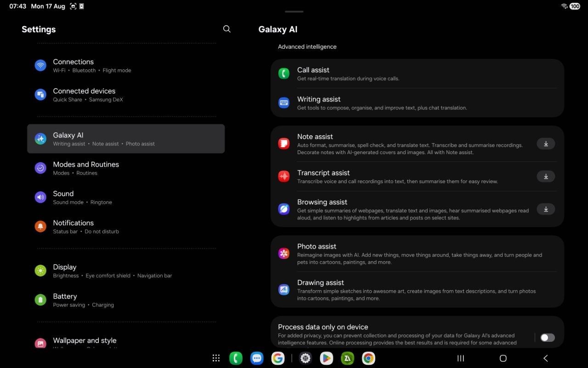
Task: Open the Connected devices settings
Action: pos(126,95)
